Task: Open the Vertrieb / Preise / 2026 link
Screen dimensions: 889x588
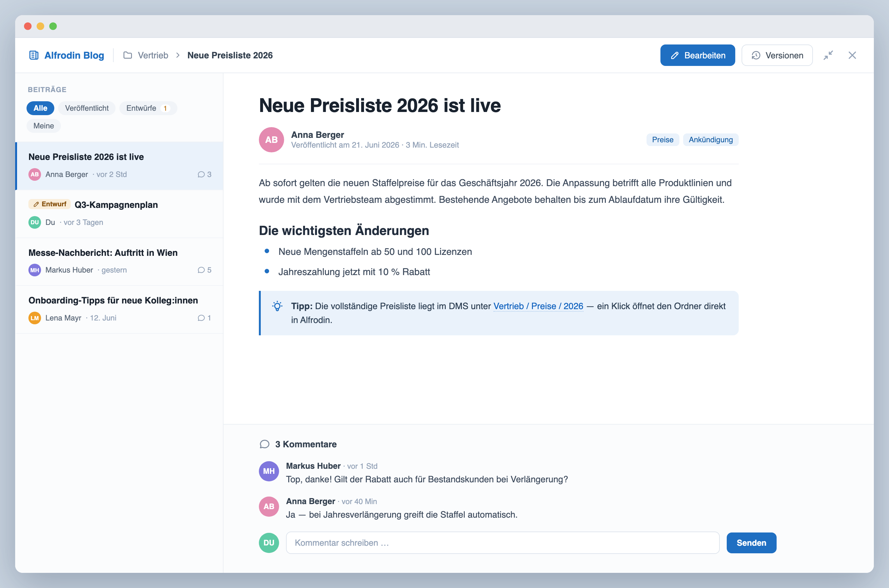Action: pos(538,306)
